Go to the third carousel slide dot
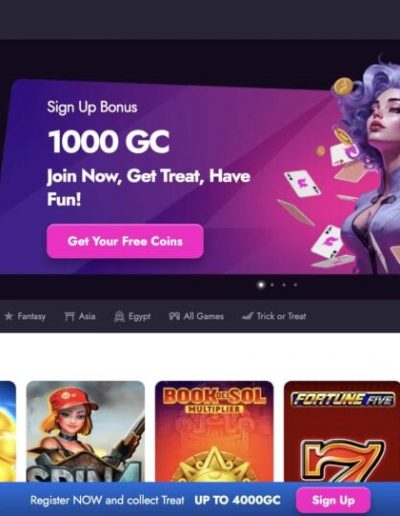 [284, 285]
